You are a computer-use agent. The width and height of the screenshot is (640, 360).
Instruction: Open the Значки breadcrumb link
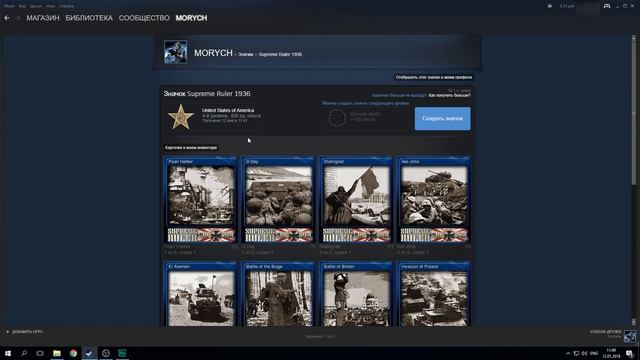point(246,54)
